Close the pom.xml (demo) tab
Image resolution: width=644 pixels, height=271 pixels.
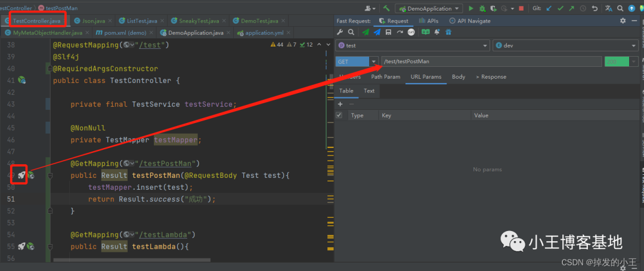point(151,33)
